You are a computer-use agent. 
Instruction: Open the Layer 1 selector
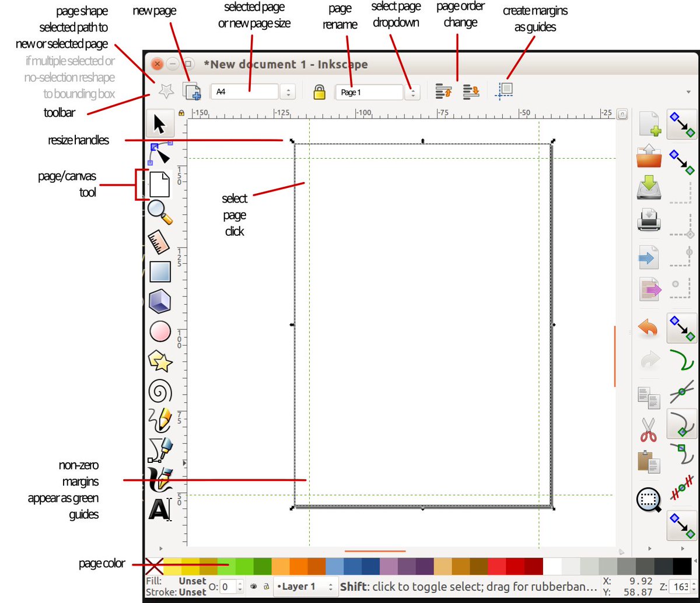[x=306, y=587]
